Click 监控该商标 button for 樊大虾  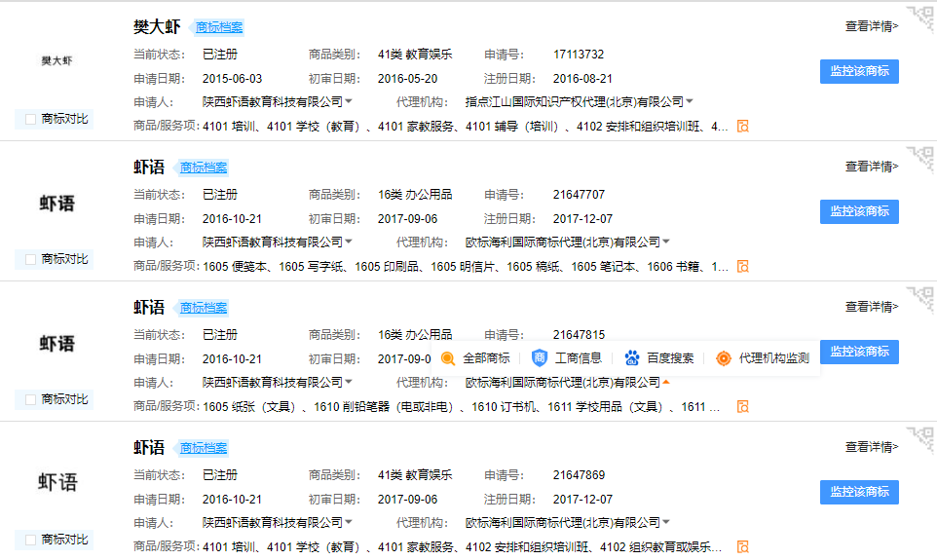click(x=859, y=72)
